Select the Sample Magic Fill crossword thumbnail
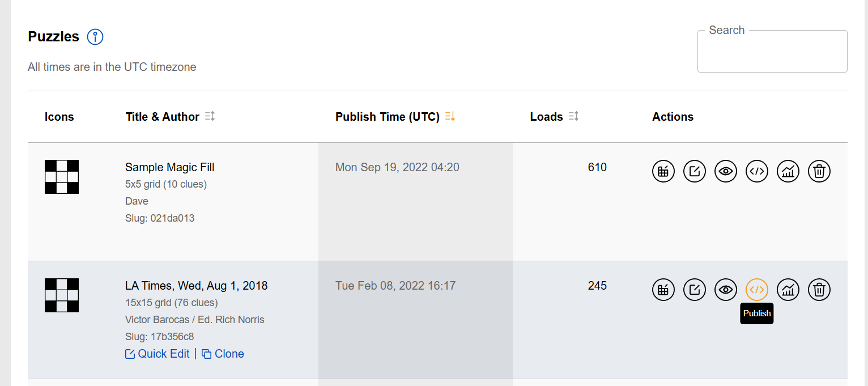Viewport: 868px width, 386px height. [x=62, y=177]
